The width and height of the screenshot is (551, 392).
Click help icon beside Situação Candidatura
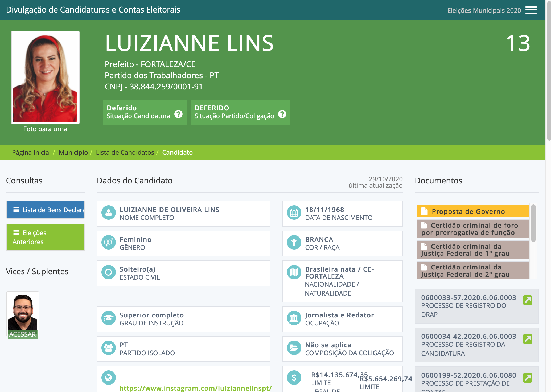click(x=178, y=114)
